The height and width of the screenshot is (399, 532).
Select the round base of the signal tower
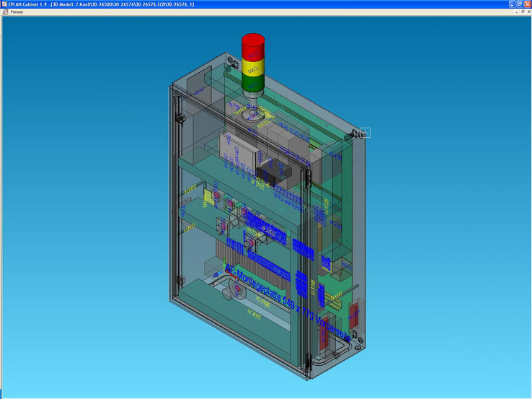point(252,113)
